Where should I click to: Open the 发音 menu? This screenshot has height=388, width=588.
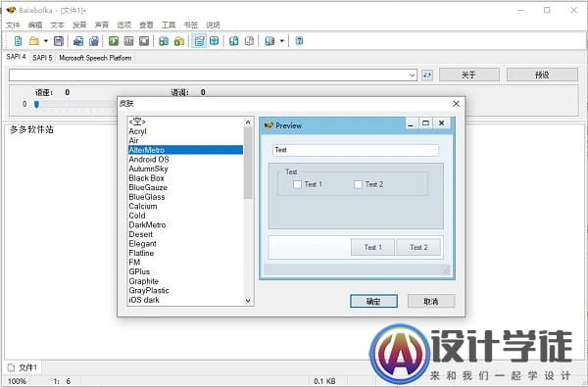79,24
